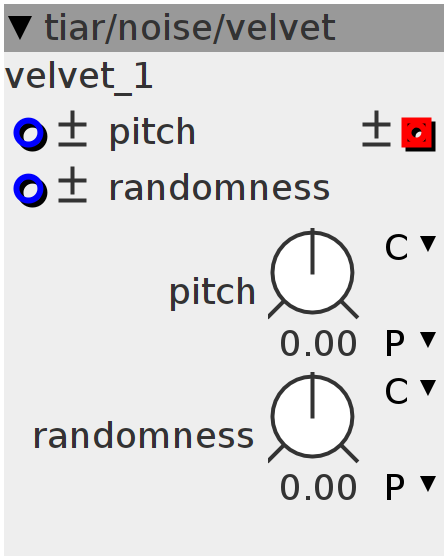Screen dimensions: 448x560
Task: Collapse the tiar/noise/velvet object triangle
Action: (20, 28)
